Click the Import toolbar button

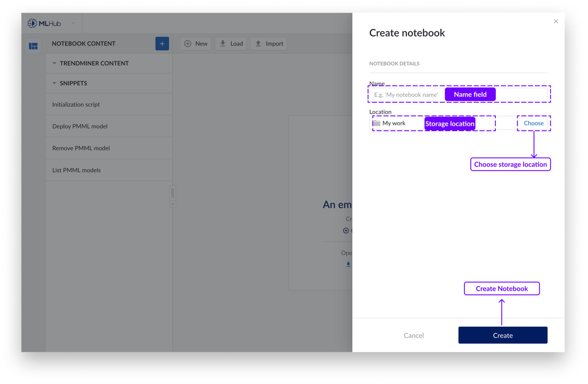pos(269,44)
